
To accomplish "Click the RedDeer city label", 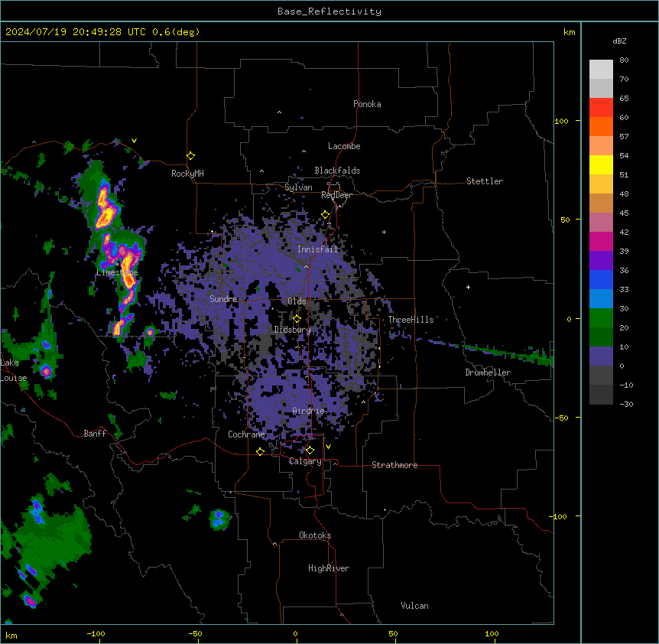I will (336, 195).
